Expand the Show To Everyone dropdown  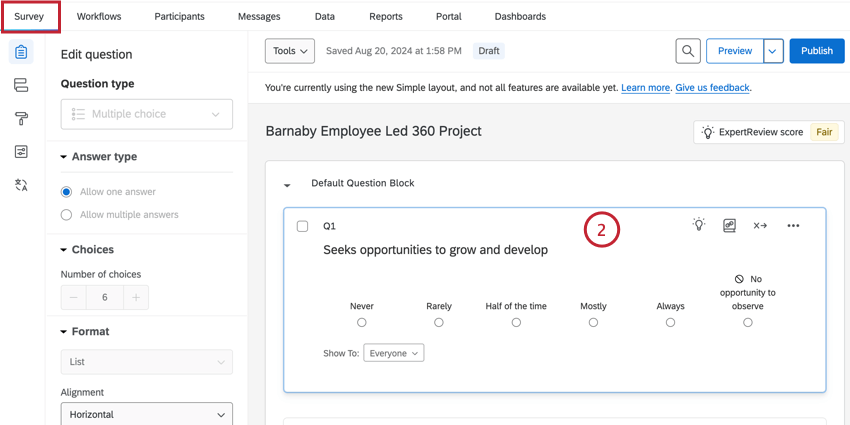click(x=393, y=353)
